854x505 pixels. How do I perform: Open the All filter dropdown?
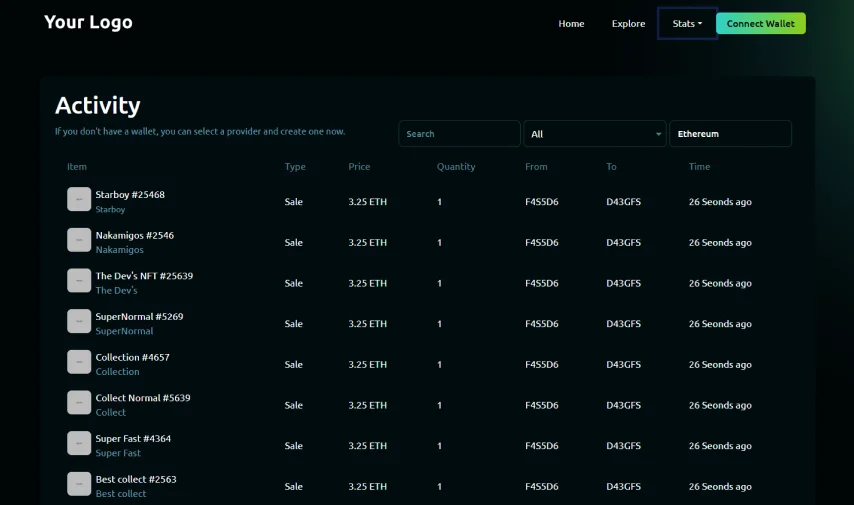coord(595,133)
